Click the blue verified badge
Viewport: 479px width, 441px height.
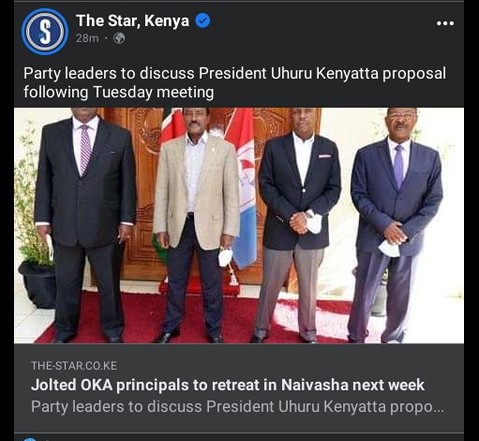203,21
